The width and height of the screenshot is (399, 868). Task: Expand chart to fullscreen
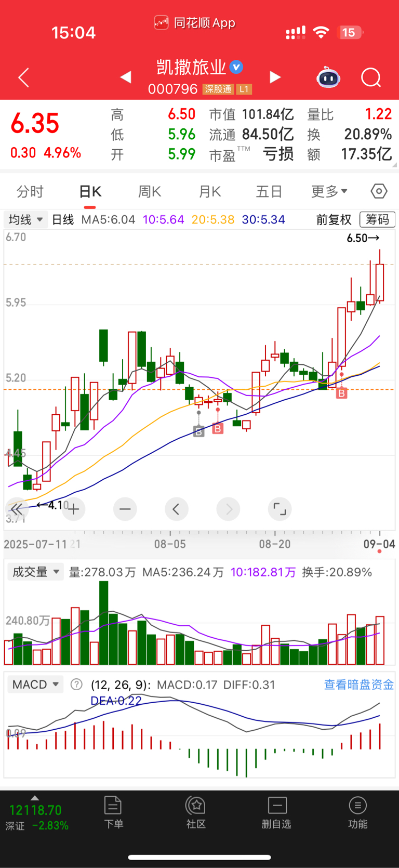(x=280, y=509)
